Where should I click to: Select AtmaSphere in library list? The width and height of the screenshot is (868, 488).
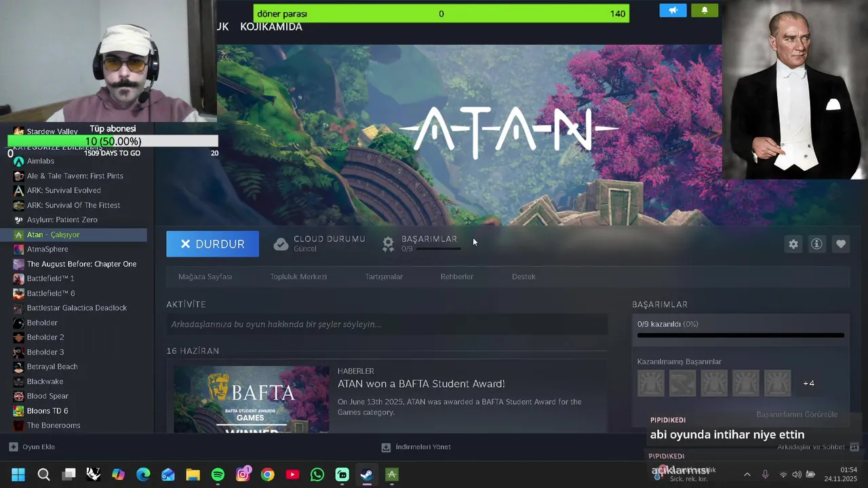coord(47,249)
